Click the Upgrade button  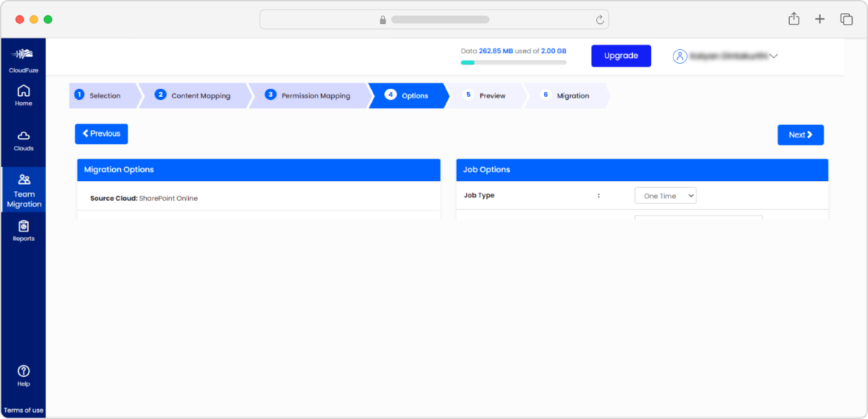(x=621, y=56)
